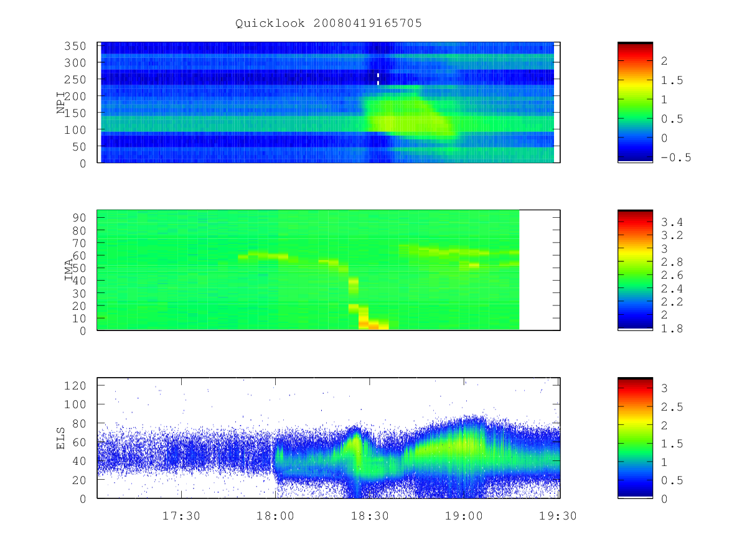Click the title Quicklook 20080419165705
The width and height of the screenshot is (747, 560).
(329, 23)
